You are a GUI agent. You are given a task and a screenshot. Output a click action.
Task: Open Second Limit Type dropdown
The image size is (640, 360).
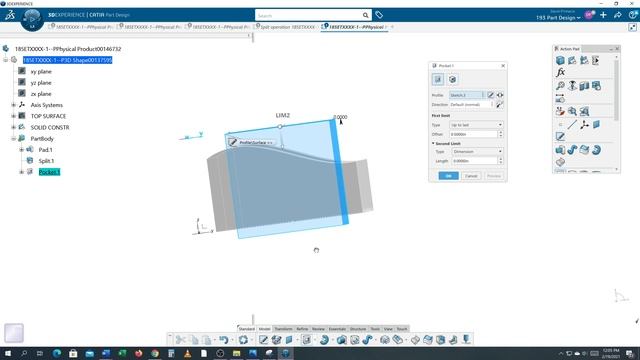(477, 151)
